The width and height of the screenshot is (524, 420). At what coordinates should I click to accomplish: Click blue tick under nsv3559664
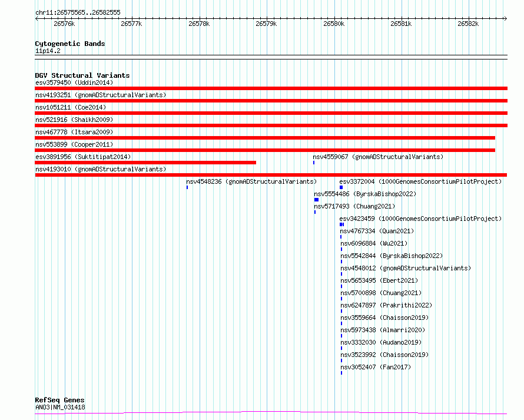pos(341,323)
